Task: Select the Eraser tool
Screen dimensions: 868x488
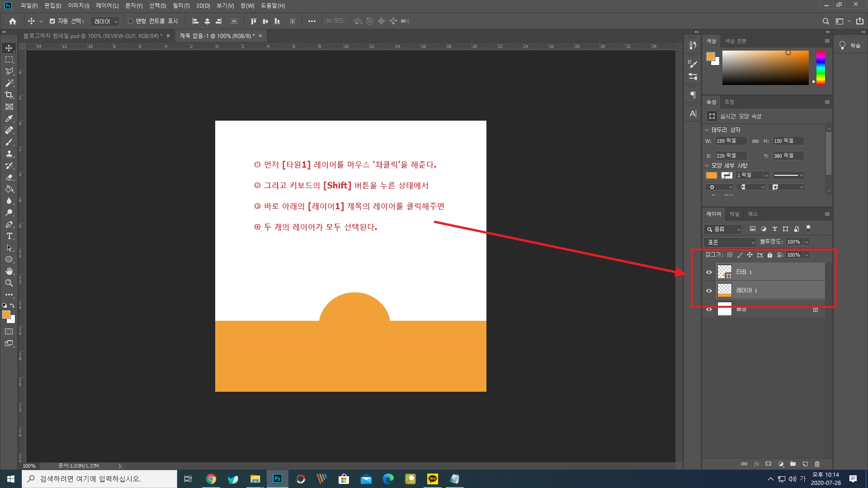Action: [9, 177]
